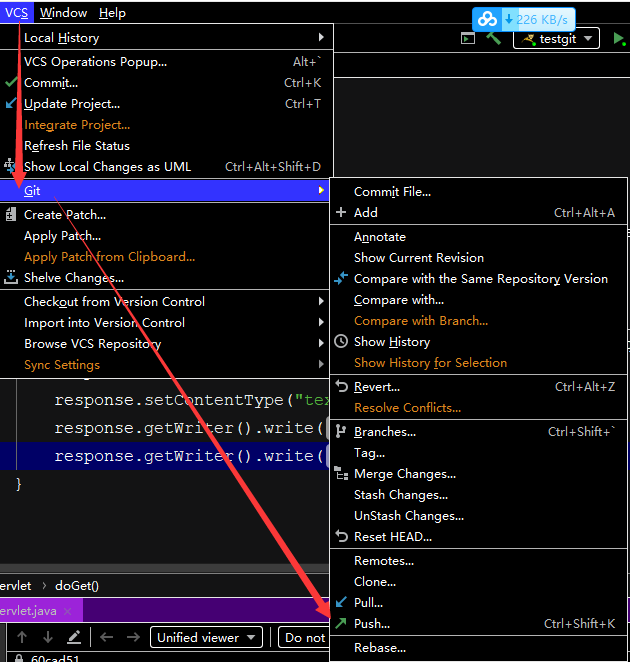This screenshot has height=662, width=630.
Task: Expand Import into Version Control
Action: coord(164,323)
